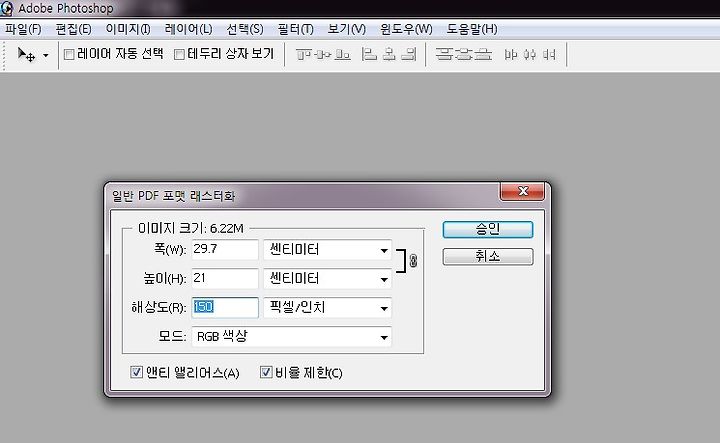The image size is (720, 443).
Task: Click the Distribute right edges icon
Action: [549, 55]
